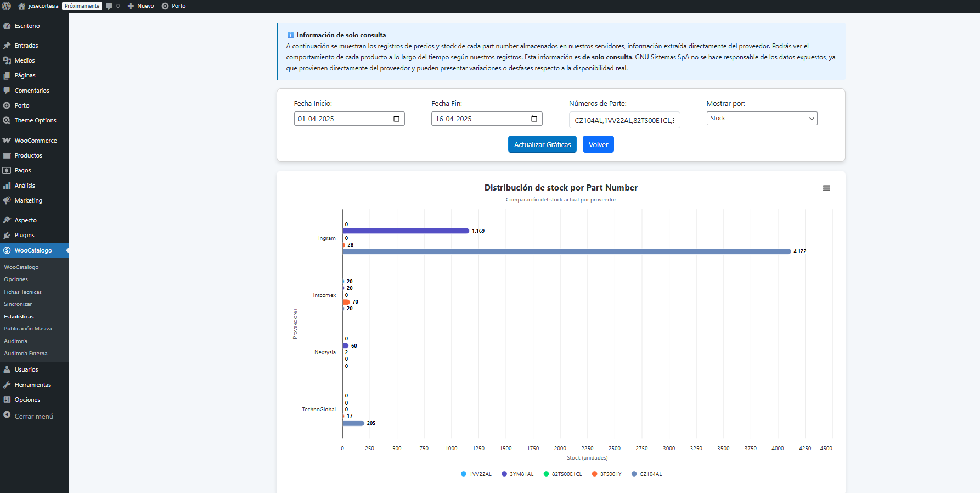
Task: Collapse the sidebar with Cerrar menú
Action: pos(33,417)
